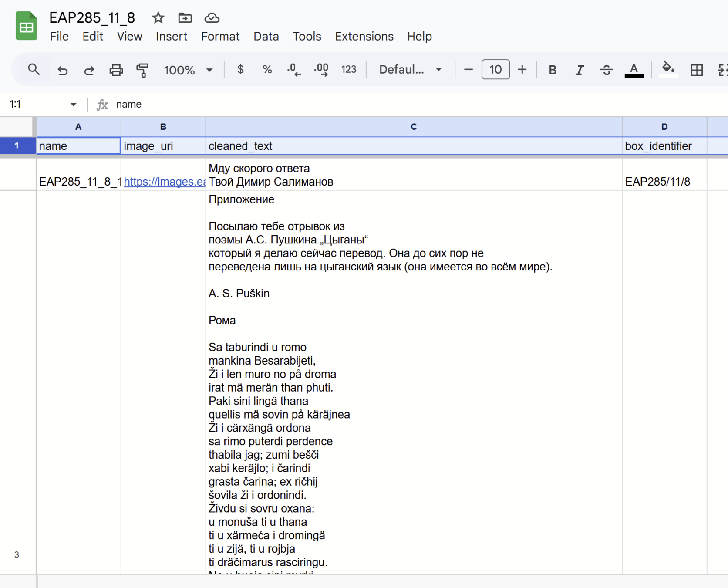Increase font size plus button
Image resolution: width=728 pixels, height=588 pixels.
click(x=522, y=70)
